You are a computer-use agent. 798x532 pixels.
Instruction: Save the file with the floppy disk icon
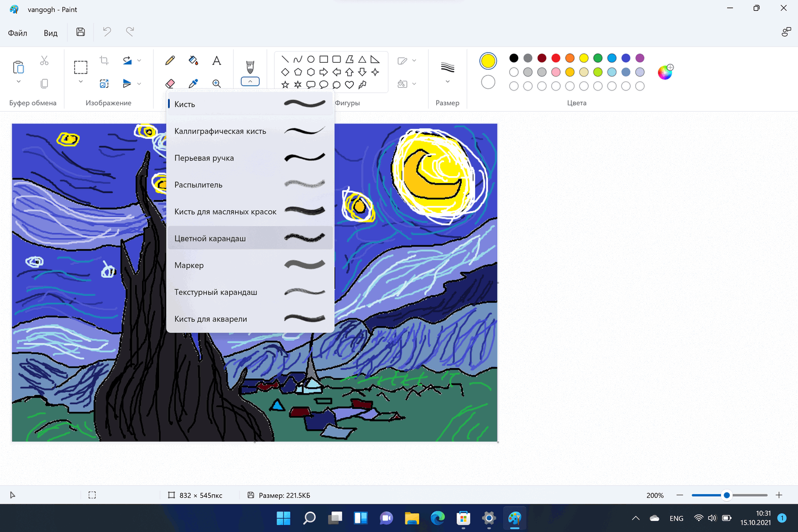80,32
